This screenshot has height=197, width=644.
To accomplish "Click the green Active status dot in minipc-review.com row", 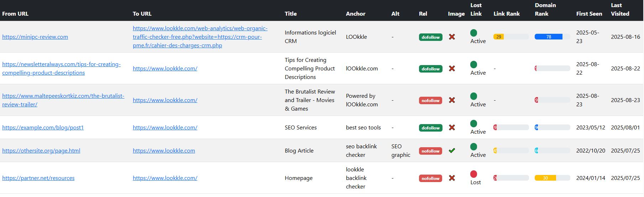I will [473, 33].
